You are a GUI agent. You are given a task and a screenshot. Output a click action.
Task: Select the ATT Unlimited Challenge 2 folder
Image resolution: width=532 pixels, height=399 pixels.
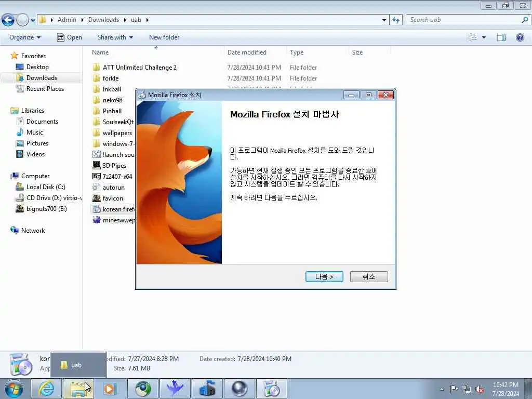click(139, 67)
